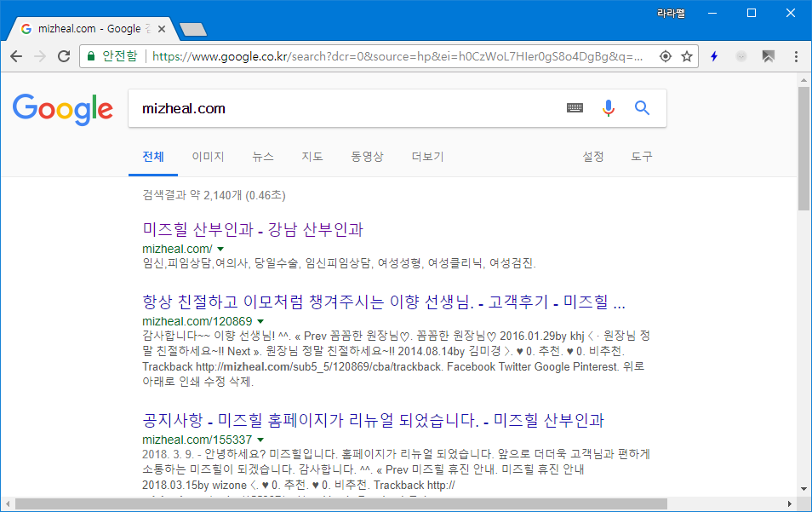Click the horizontal scrollbar thumb
Image resolution: width=812 pixels, height=512 pixels.
point(340,503)
